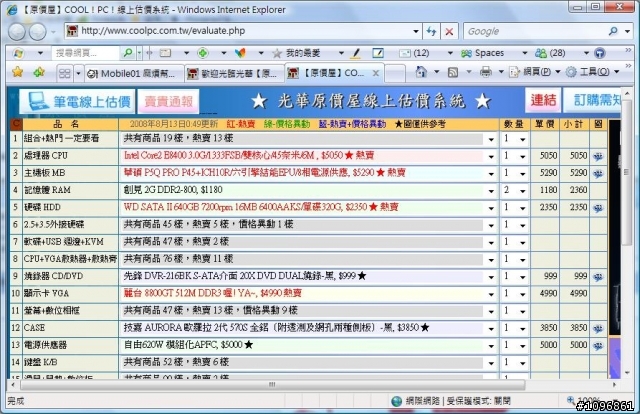Expand the 電源供應器 product dropdown
Screen dimensions: 640x414
click(x=491, y=346)
